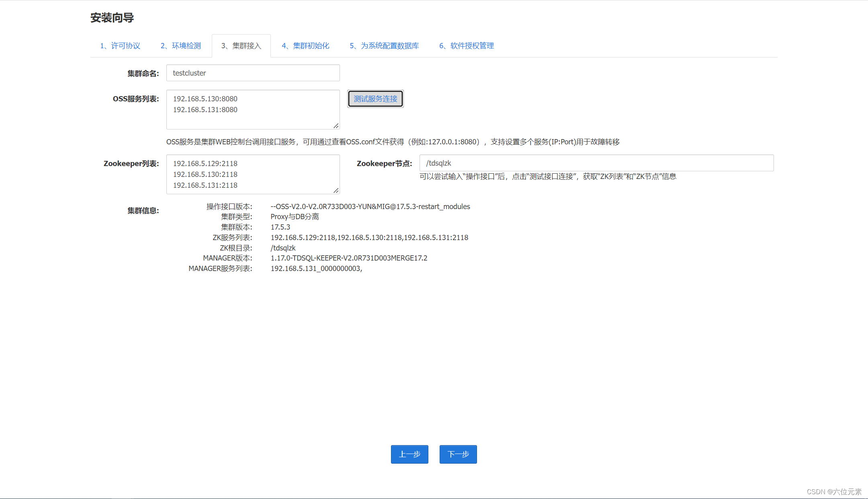Go to the 集群初始化 tab
Screen dimensions: 868x499
coord(305,46)
